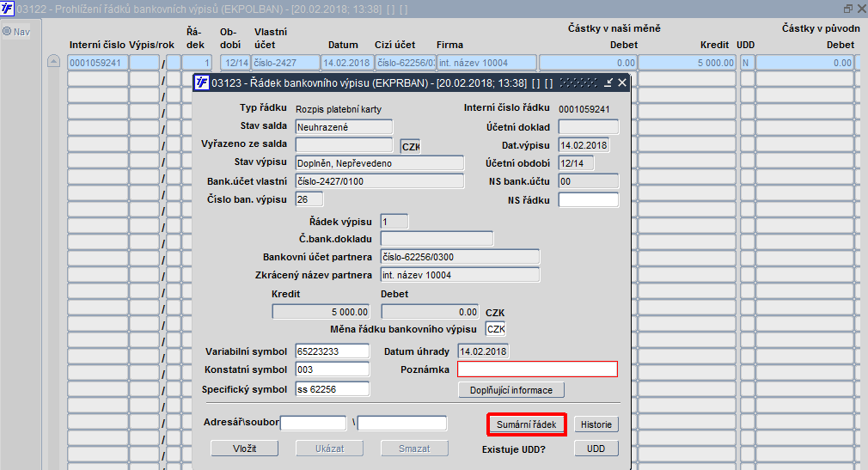Click the main window restore icon

point(848,9)
